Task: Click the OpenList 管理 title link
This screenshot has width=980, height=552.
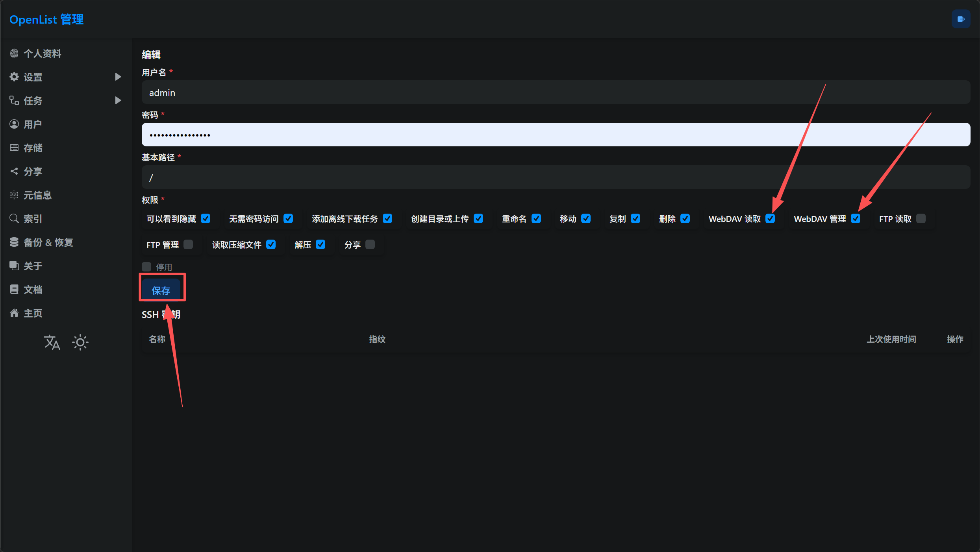Action: coord(46,19)
